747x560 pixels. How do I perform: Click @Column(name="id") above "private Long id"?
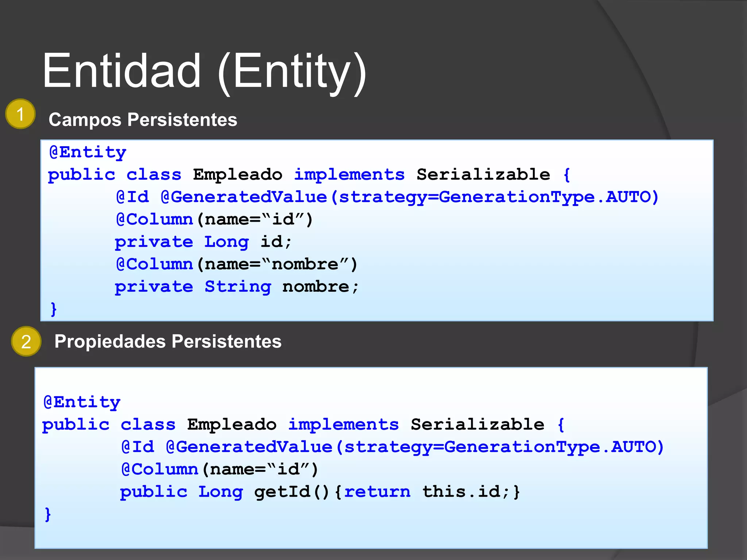tap(214, 219)
